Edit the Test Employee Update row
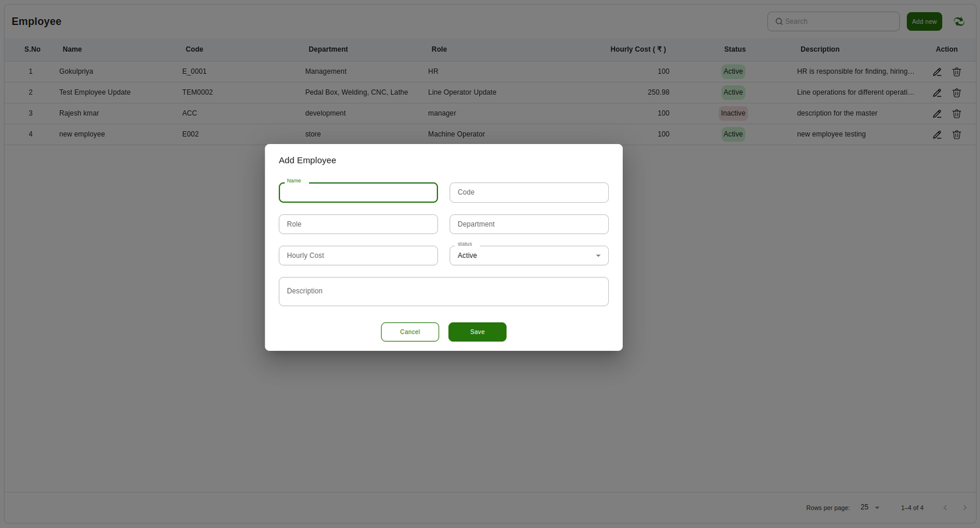Viewport: 980px width, 528px height. click(937, 93)
